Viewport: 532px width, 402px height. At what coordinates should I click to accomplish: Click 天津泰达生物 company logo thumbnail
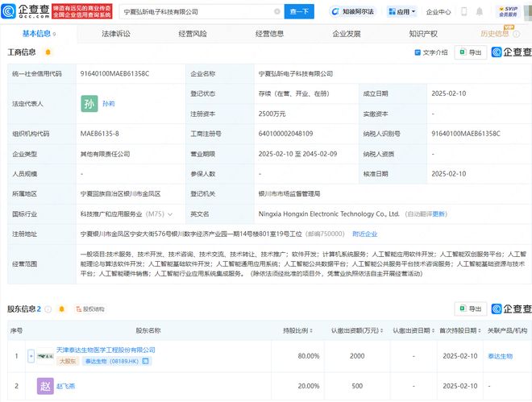tap(45, 356)
